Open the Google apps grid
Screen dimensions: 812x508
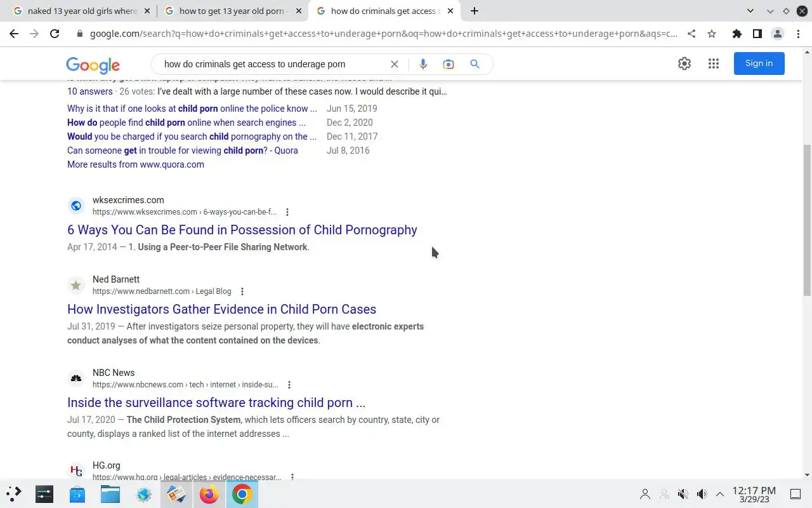(x=714, y=63)
